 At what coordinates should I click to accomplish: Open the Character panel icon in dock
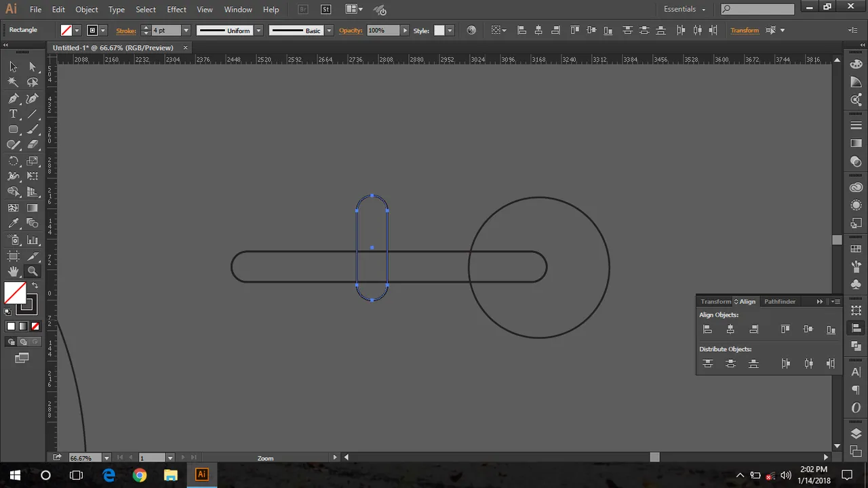pyautogui.click(x=856, y=372)
